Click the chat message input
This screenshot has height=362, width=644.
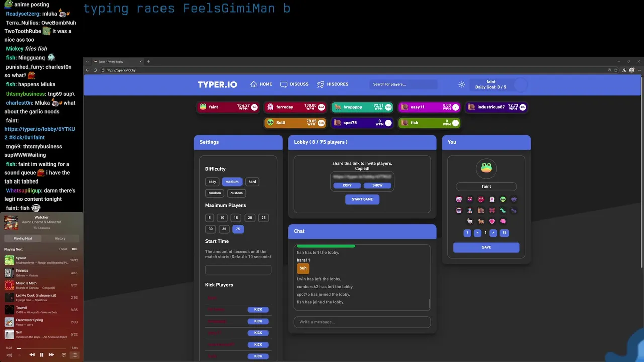(362, 322)
